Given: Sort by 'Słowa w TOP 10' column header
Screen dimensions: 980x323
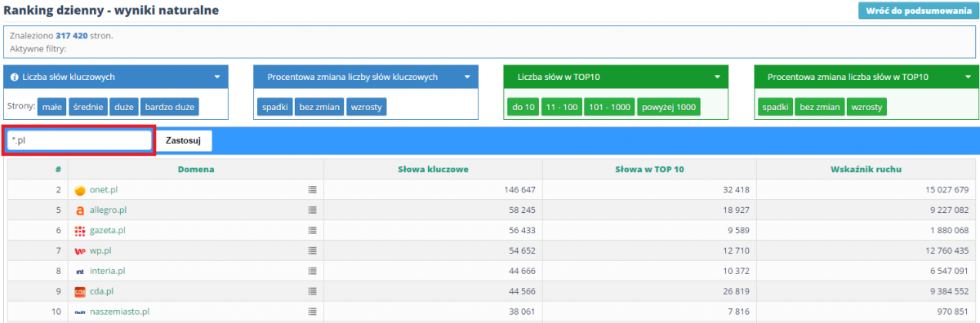Looking at the screenshot, I should click(x=649, y=169).
